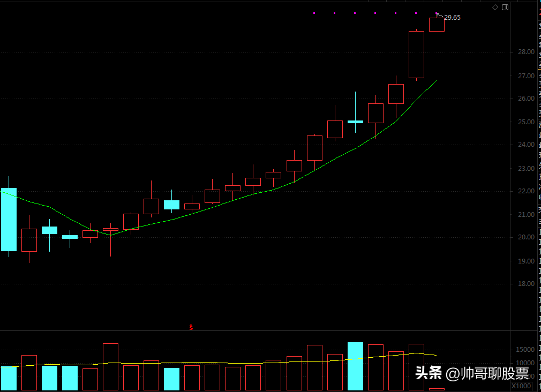Select the large cyan candle at far left
Viewport: 541px width, 392px height.
pyautogui.click(x=9, y=219)
